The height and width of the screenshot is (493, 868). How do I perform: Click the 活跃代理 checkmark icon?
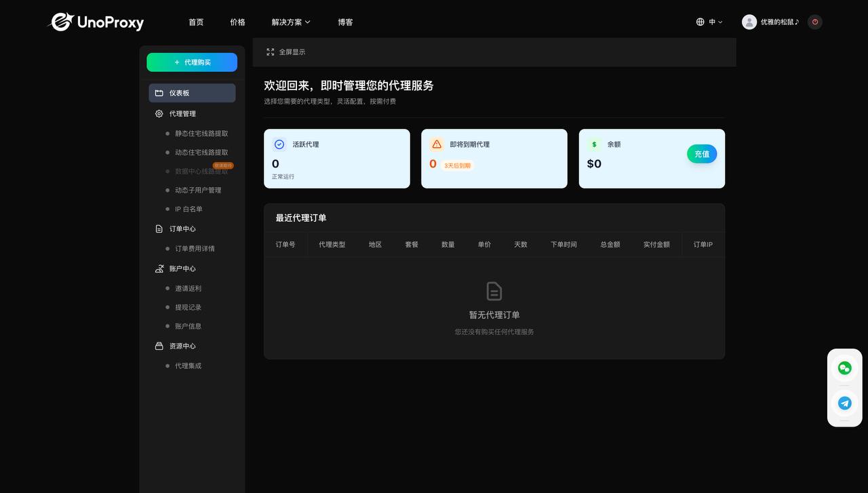[279, 144]
